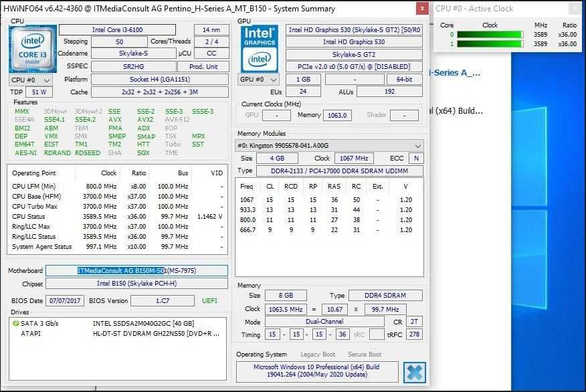Click the CPU Turbo Max row
Viewport: 586px width, 392px height.
(x=117, y=207)
